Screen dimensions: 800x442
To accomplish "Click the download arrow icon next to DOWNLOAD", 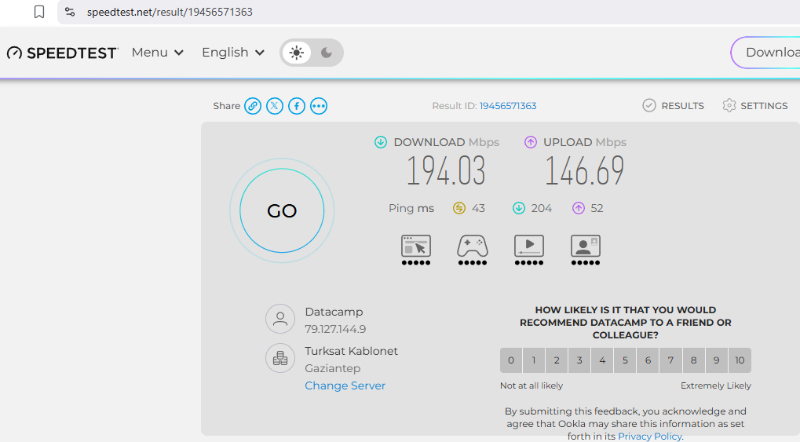I will 381,142.
